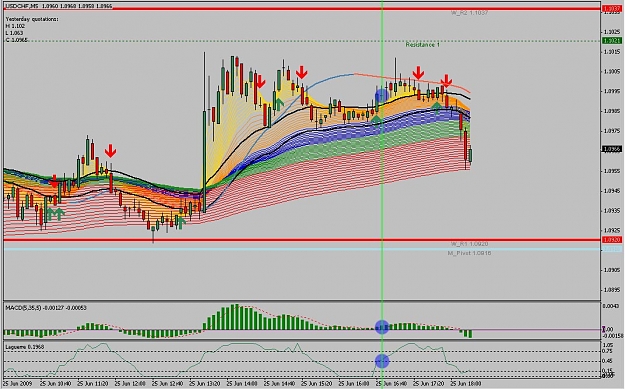Click the '25 Jun 17:20' time axis label
The image size is (625, 389).
428,384
